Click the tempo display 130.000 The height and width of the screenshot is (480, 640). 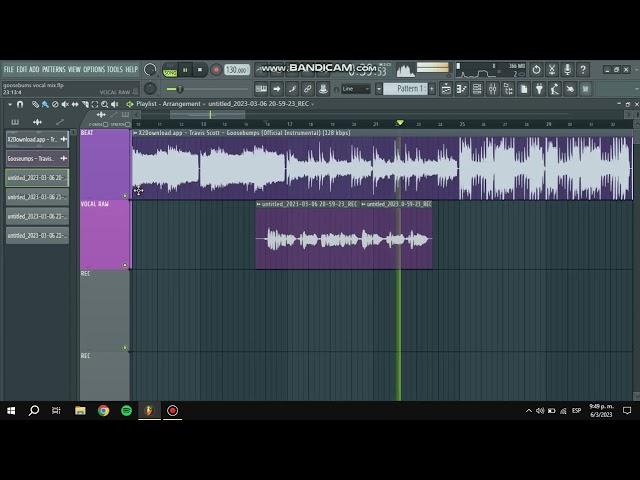pos(237,70)
